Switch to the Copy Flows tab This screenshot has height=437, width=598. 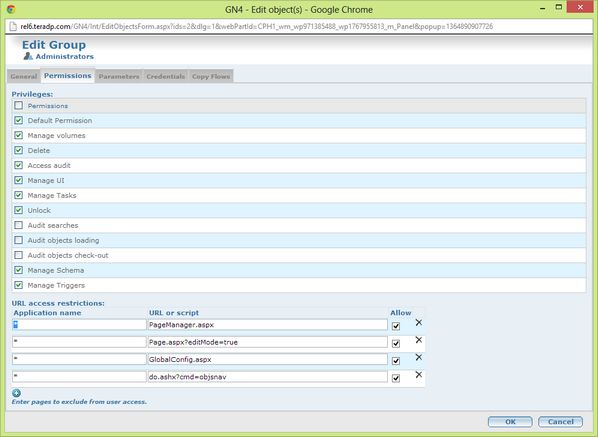click(211, 76)
